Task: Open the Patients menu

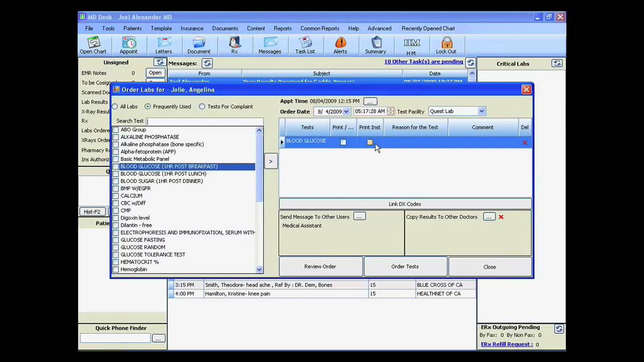Action: (132, 29)
